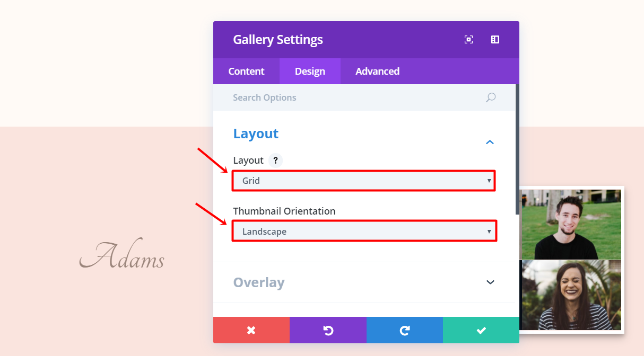Click the smiling man gallery thumbnail

click(x=570, y=224)
